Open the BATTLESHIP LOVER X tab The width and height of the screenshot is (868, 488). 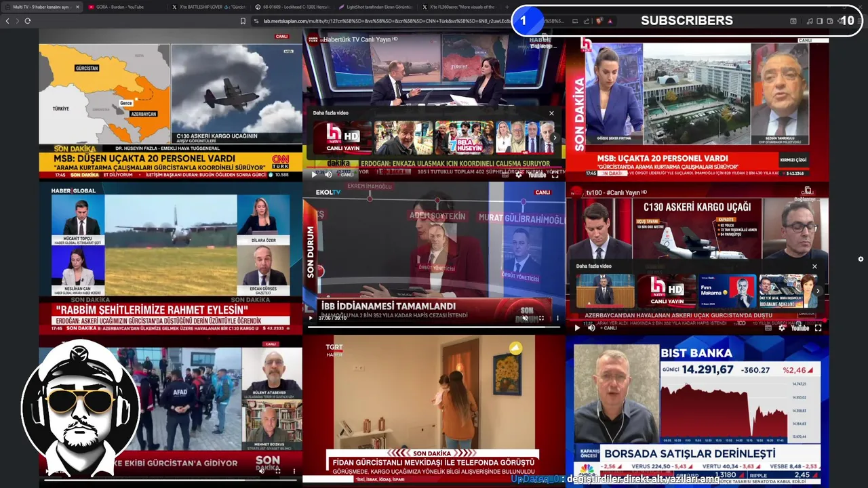pyautogui.click(x=209, y=7)
